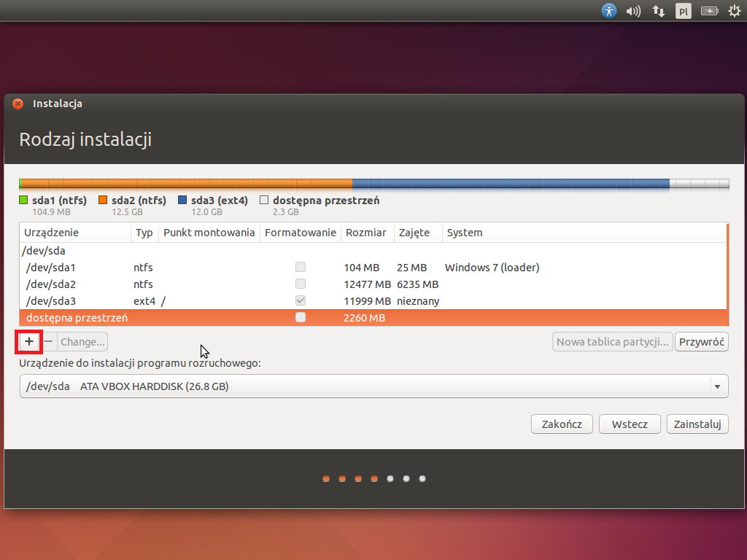Click orange sda2 segment in partition bar
Screen dimensions: 747x560
187,184
